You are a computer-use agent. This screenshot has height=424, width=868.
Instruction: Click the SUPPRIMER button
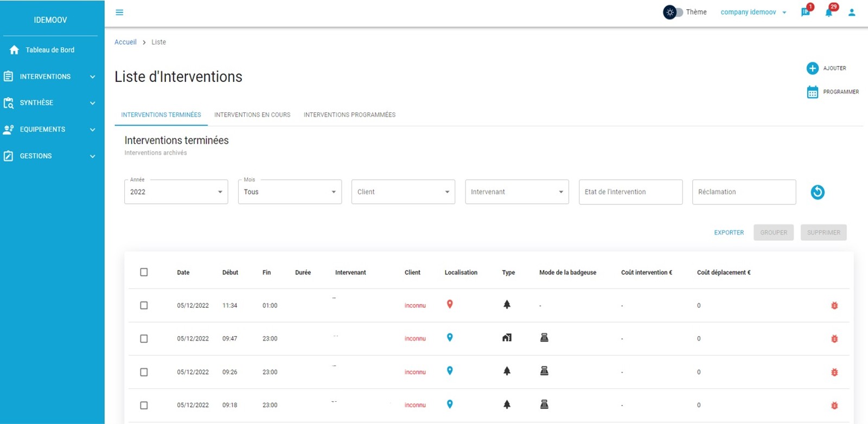coord(824,233)
